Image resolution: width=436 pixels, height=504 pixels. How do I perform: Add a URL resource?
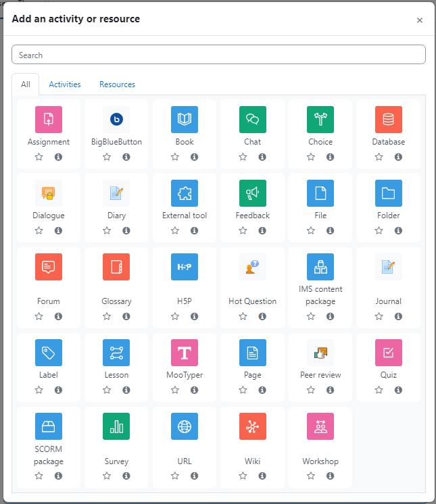click(185, 426)
